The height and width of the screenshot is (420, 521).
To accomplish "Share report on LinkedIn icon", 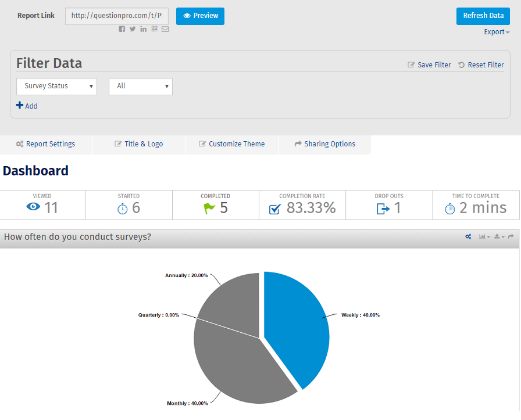I will coord(144,30).
